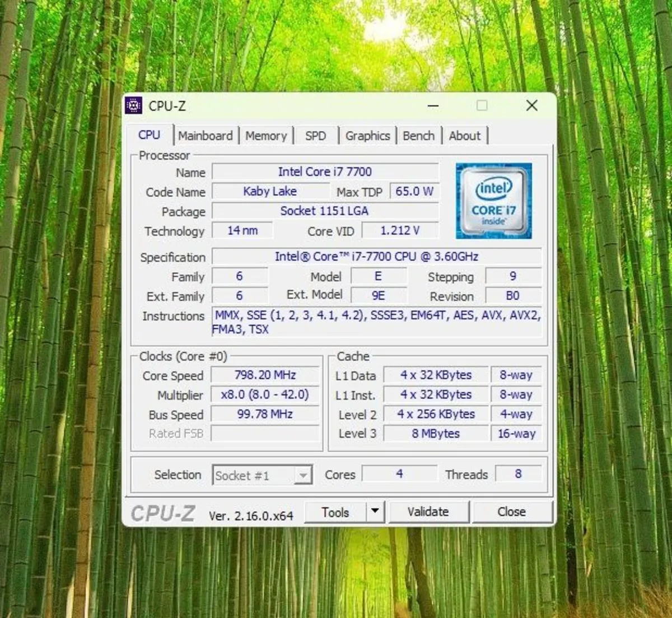Go to the Graphics tab
This screenshot has width=672, height=618.
(x=367, y=136)
